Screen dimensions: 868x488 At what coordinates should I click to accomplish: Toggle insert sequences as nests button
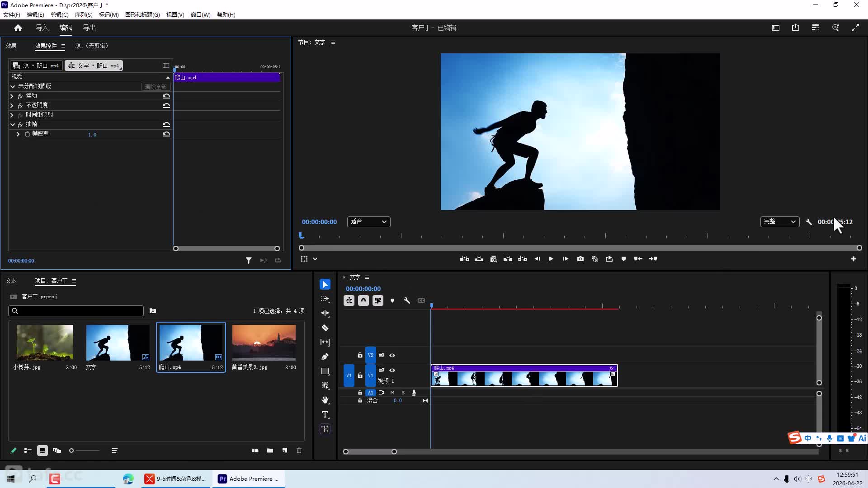coord(349,300)
